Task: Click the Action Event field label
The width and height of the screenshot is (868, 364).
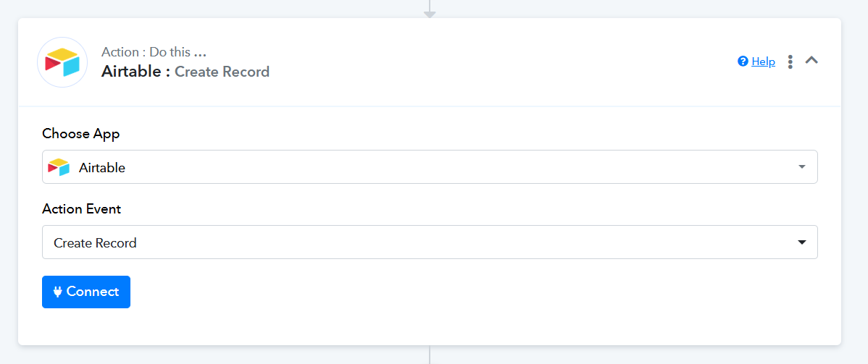Action: pos(82,209)
